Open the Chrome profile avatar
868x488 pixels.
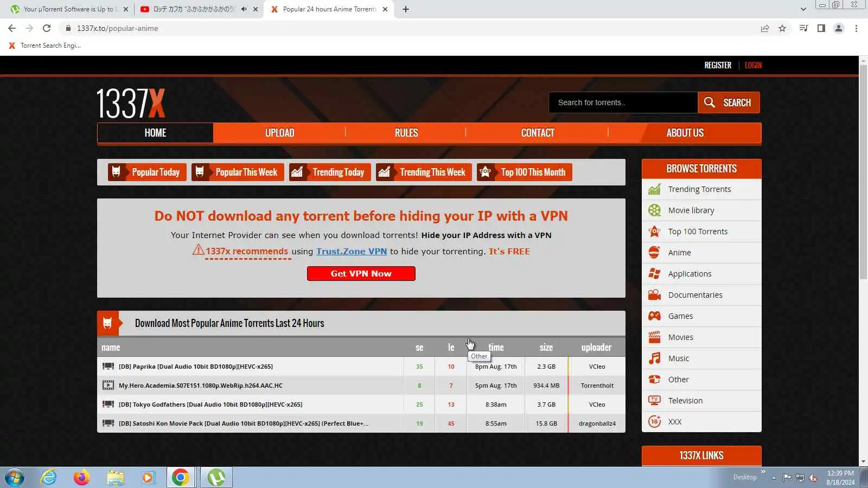tap(839, 28)
